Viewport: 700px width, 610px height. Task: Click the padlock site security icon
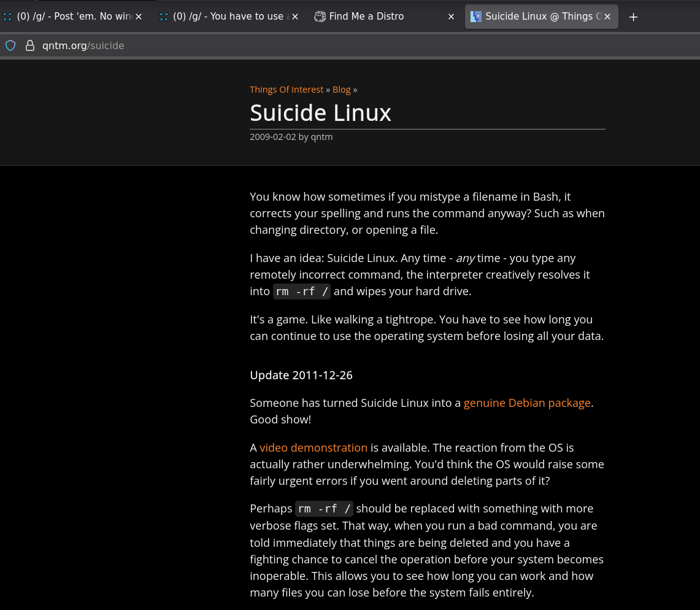[x=30, y=45]
